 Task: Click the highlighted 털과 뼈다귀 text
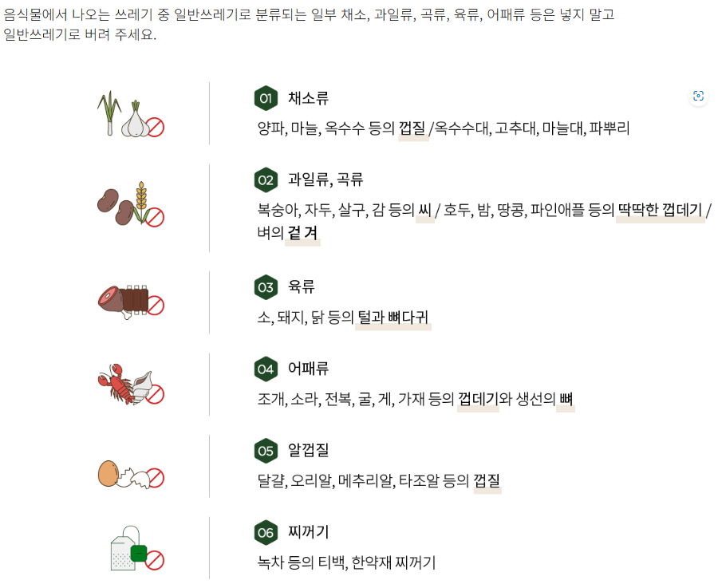[393, 318]
